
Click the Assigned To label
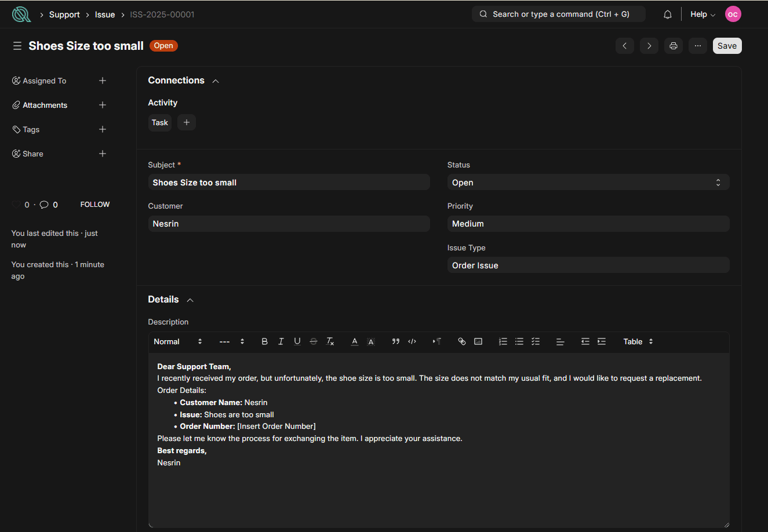point(45,81)
